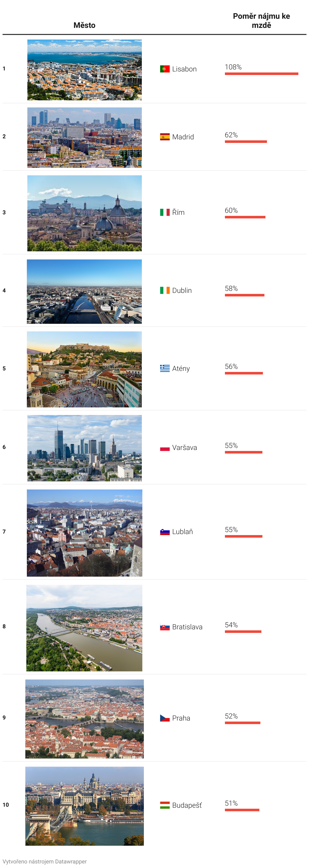Screen dimensions: 309x868
Task: Click the Město column header
Action: pyautogui.click(x=84, y=25)
